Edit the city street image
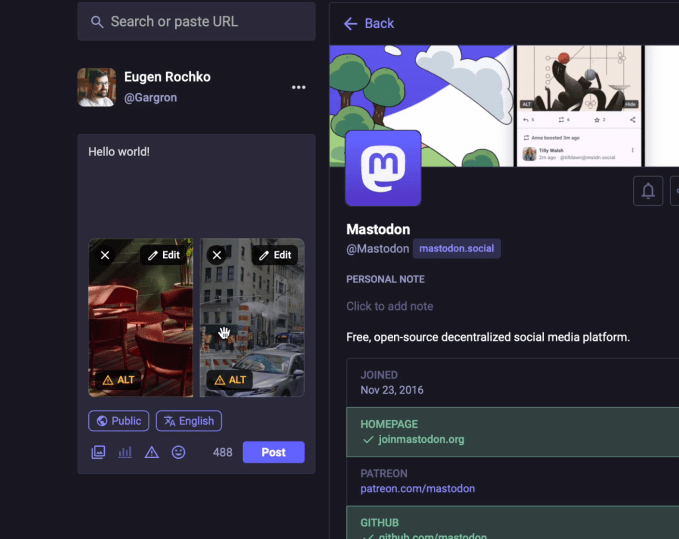 [x=275, y=255]
